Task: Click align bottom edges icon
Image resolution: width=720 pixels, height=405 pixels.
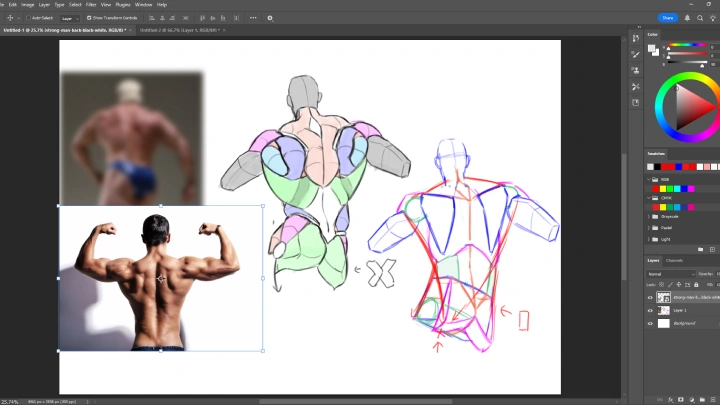Action: [223, 18]
